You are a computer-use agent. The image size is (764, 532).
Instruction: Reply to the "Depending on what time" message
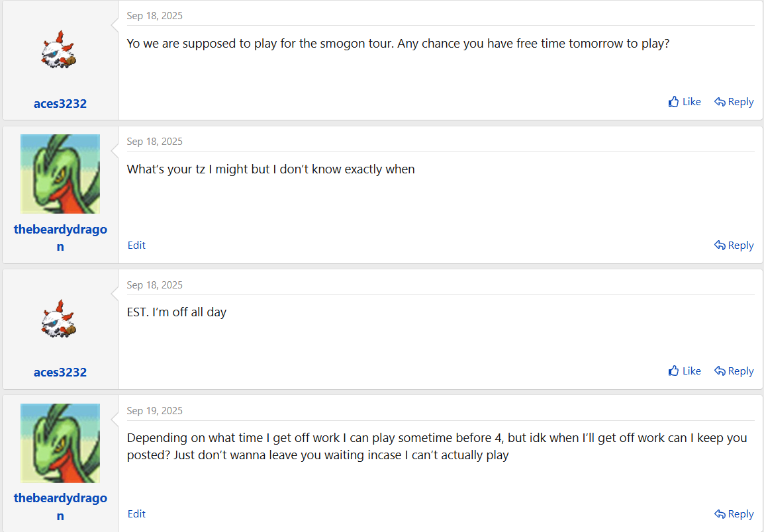[734, 514]
